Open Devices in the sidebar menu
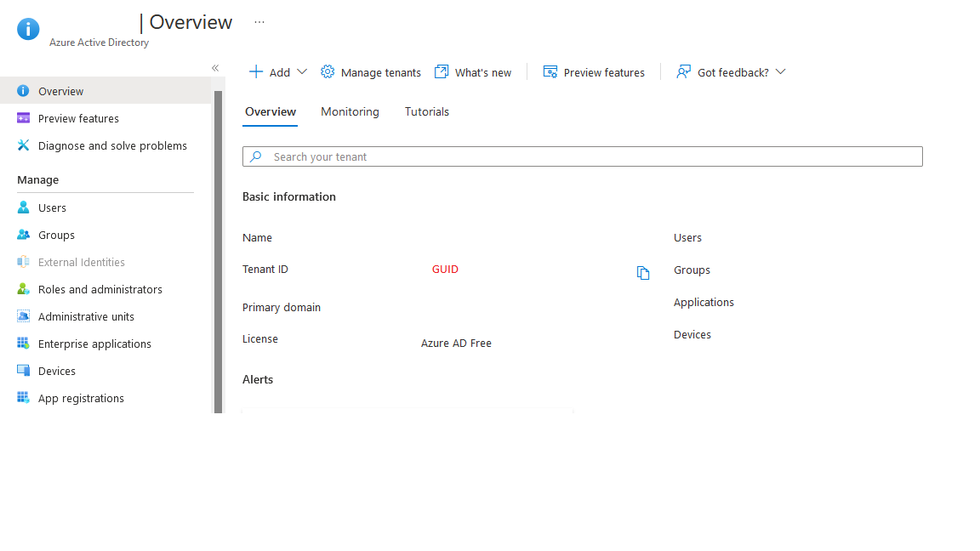 (105, 371)
